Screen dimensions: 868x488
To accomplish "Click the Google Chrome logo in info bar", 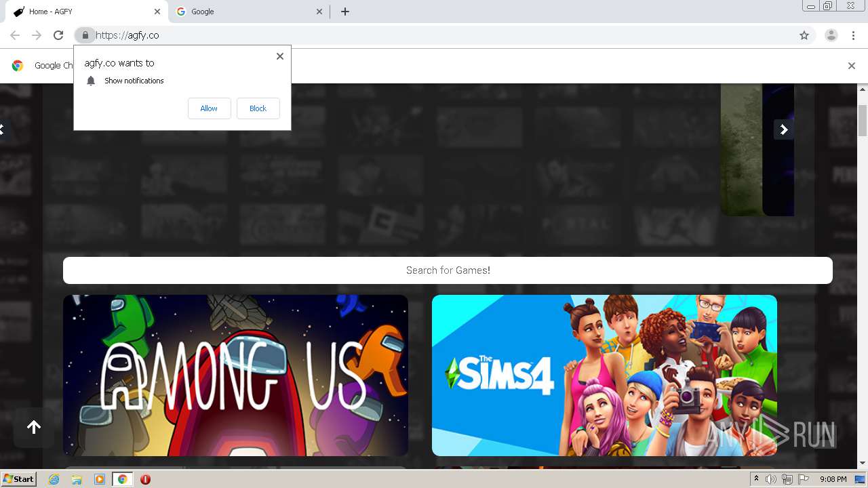I will click(x=18, y=66).
